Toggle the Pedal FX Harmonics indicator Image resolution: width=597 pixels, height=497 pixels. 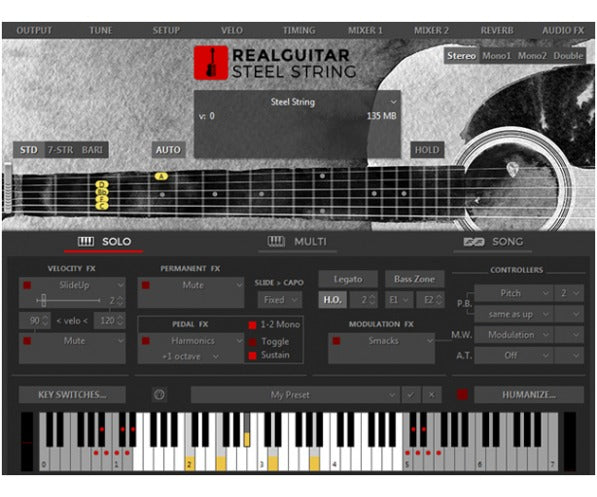coord(146,340)
